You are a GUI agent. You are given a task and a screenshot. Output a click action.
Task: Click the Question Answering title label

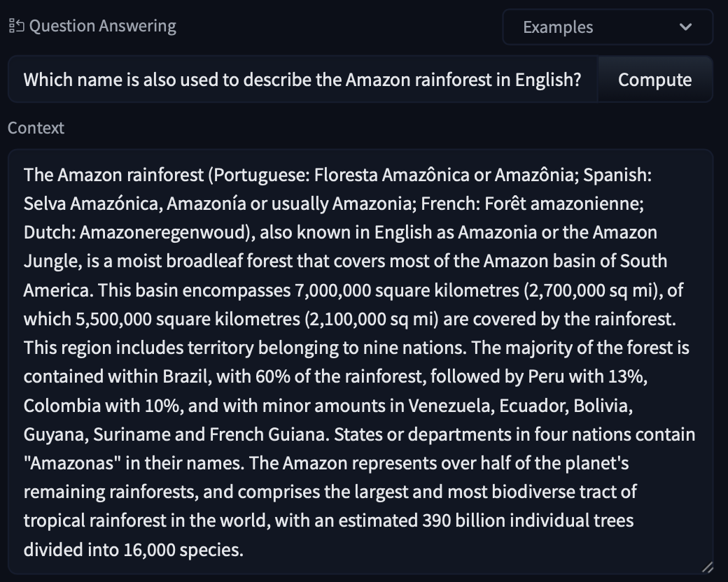[x=103, y=27]
